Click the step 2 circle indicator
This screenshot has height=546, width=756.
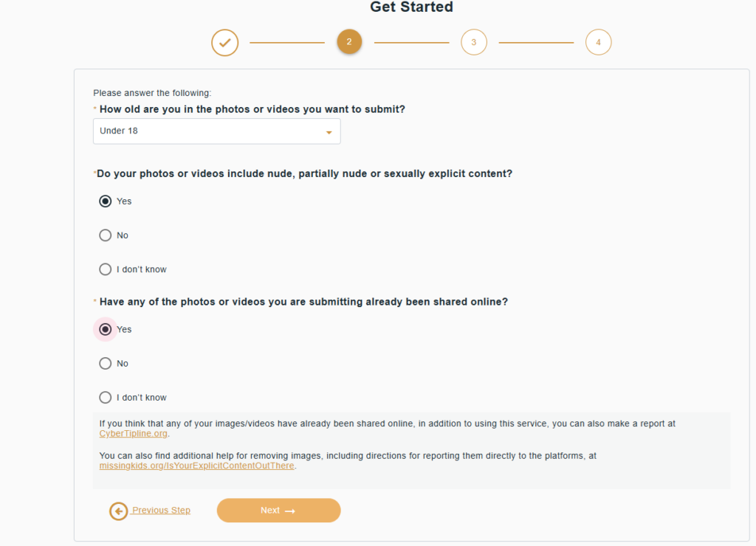tap(349, 42)
